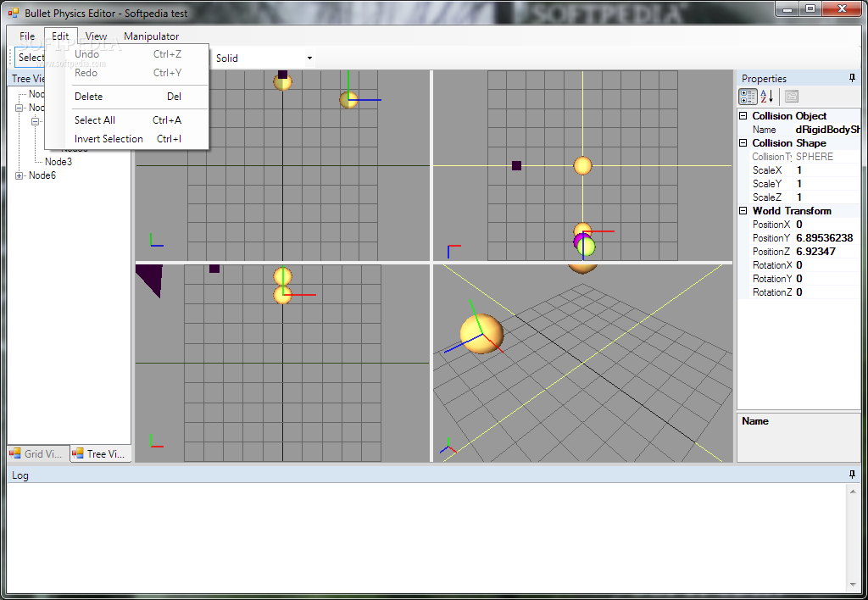Switch to the Grid View tab

pos(37,454)
